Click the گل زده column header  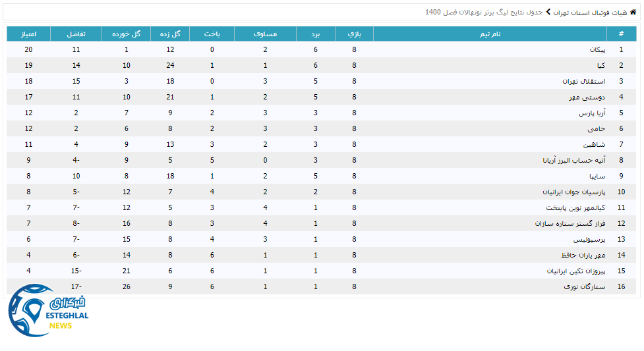[x=170, y=34]
